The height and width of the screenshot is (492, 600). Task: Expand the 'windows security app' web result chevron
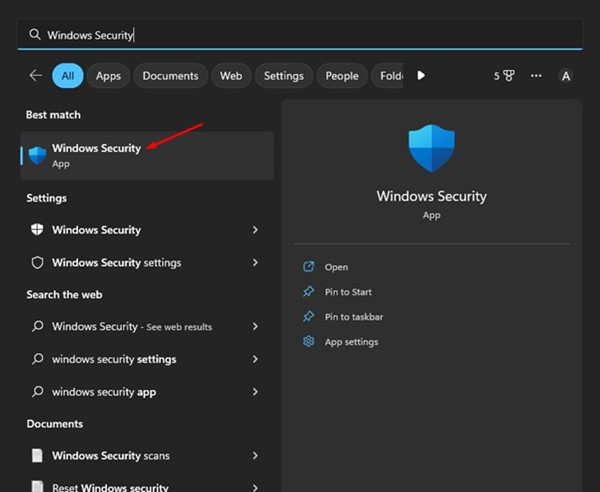click(255, 392)
